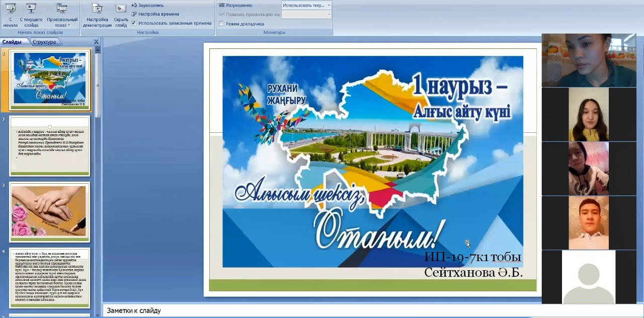Close the slides pane with X
644x318 pixels.
pos(96,42)
